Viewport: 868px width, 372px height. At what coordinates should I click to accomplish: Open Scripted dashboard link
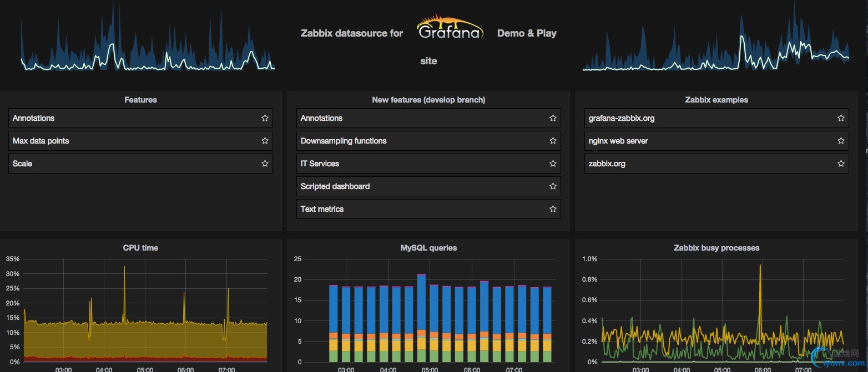(428, 186)
